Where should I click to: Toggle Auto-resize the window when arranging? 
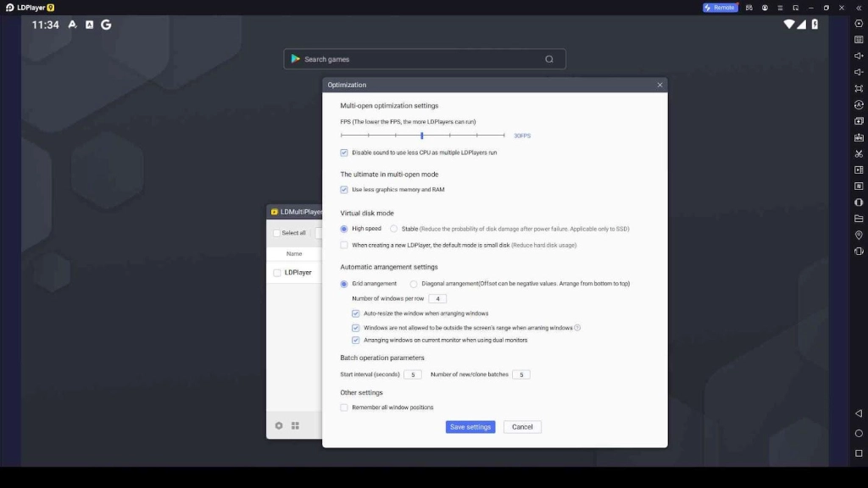click(355, 313)
